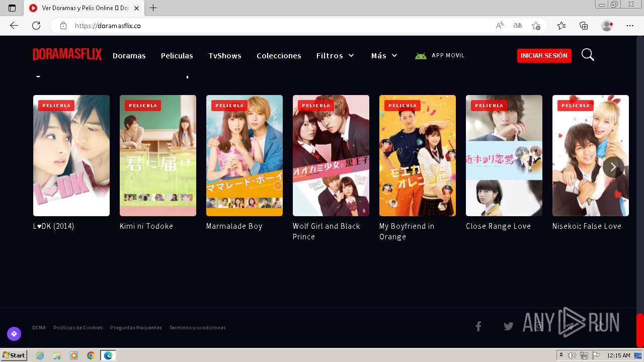Go back with the browser back arrow

(14, 26)
